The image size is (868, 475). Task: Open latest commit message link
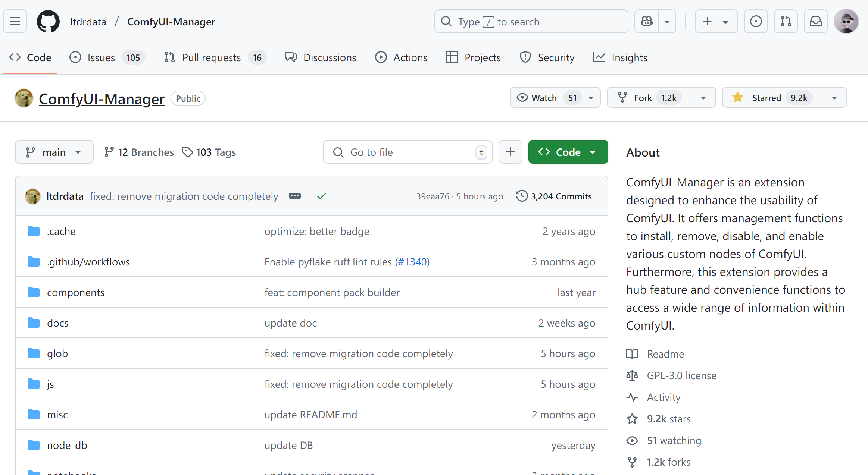[x=184, y=196]
